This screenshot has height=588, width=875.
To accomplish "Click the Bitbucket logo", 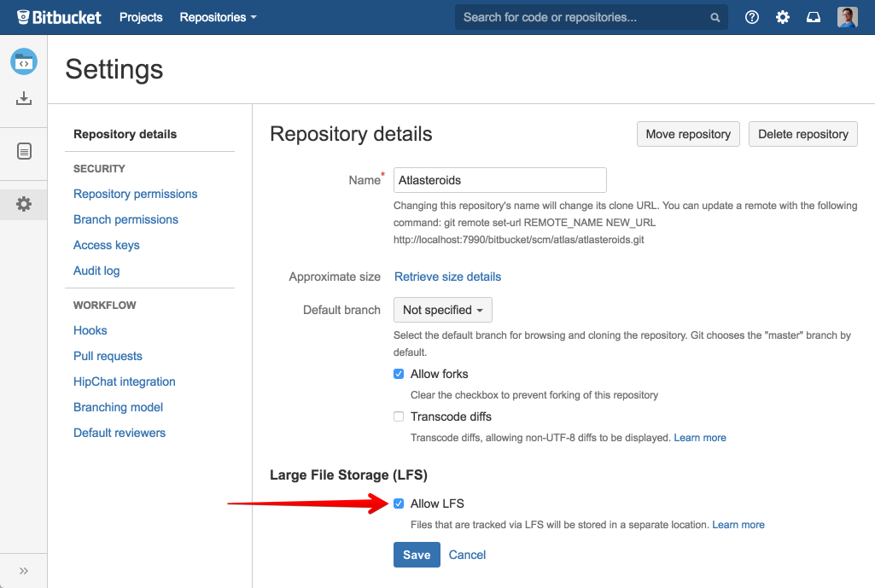I will [58, 16].
